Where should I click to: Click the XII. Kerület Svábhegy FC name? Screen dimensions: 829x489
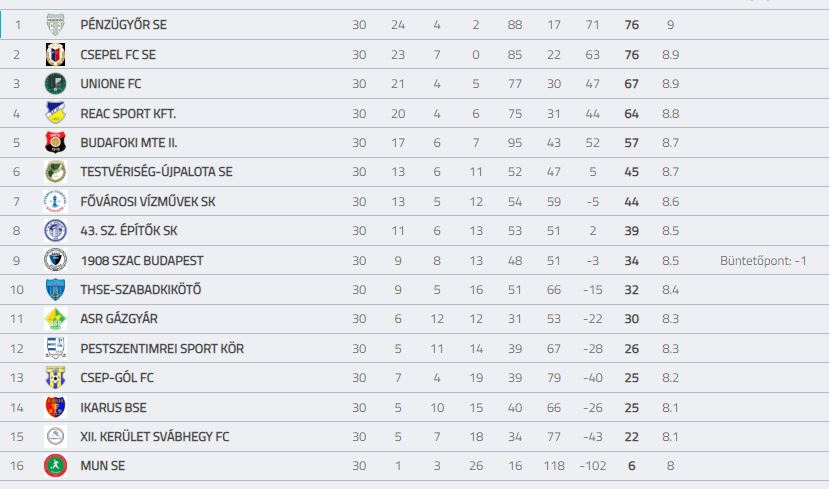154,437
